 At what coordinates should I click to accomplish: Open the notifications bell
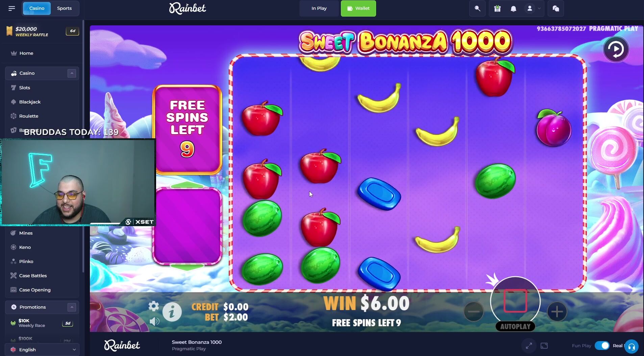[x=514, y=8]
